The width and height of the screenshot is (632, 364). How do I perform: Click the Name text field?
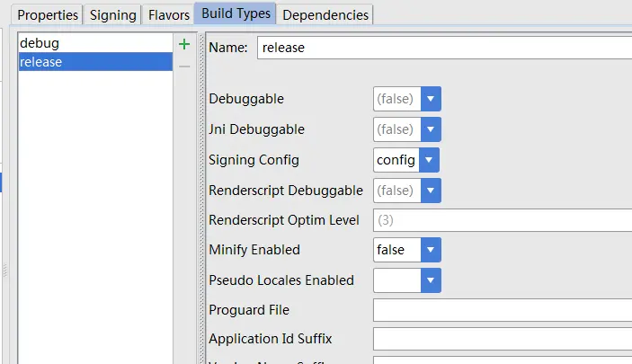(444, 48)
